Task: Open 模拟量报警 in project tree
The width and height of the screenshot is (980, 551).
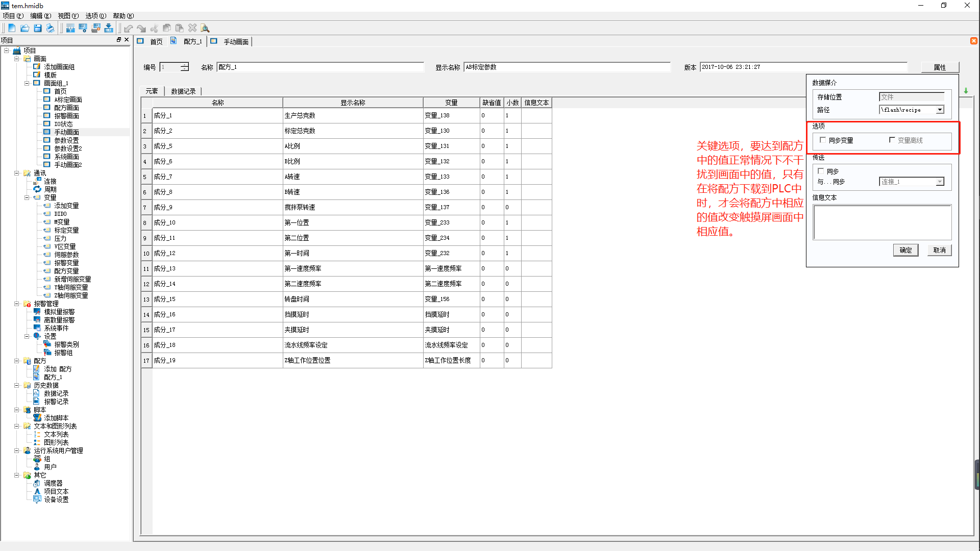Action: 59,312
